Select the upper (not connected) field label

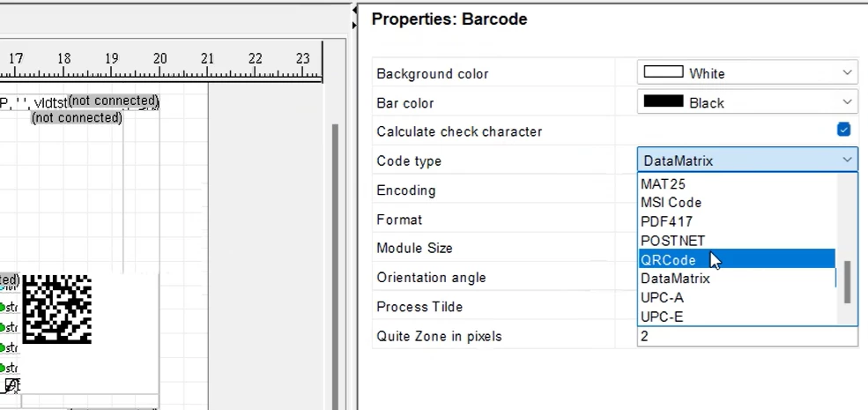coord(114,101)
